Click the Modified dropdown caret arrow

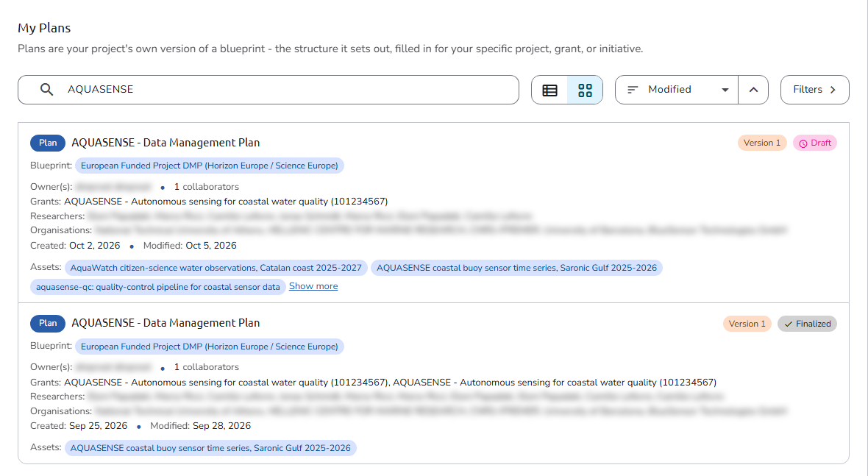click(725, 90)
